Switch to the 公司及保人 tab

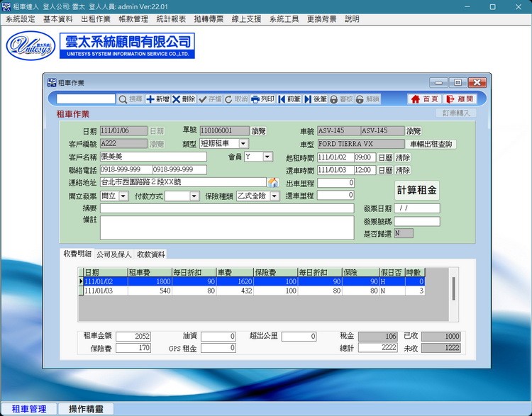(x=113, y=254)
